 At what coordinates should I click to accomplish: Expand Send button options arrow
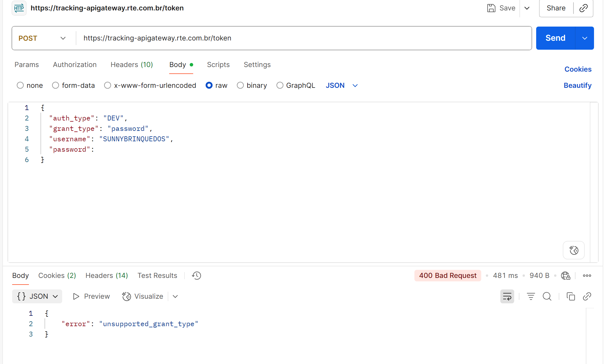(584, 38)
